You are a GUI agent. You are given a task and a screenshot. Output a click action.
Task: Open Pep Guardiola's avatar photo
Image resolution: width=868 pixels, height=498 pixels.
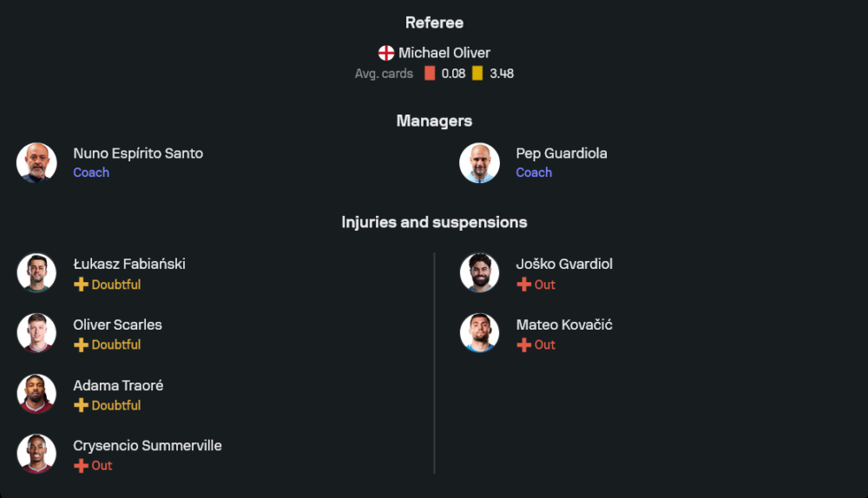(479, 162)
